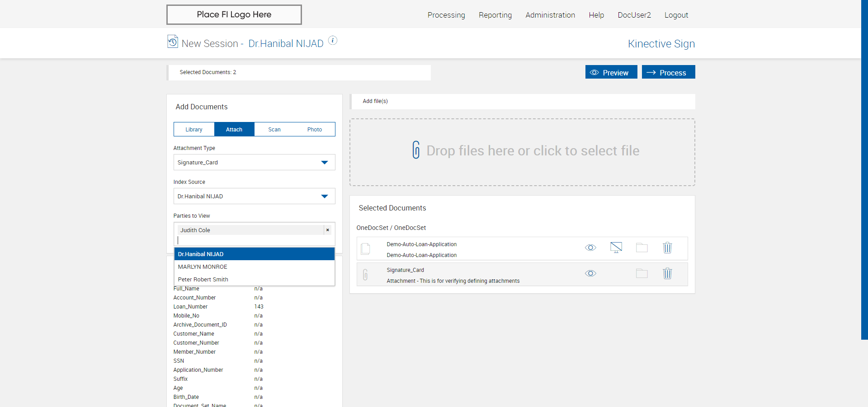Switch to the Library tab
The image size is (868, 407).
click(x=194, y=130)
